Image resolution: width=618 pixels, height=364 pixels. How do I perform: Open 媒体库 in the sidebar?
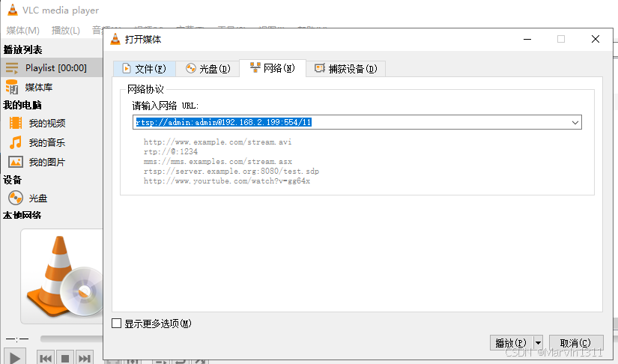click(x=39, y=87)
